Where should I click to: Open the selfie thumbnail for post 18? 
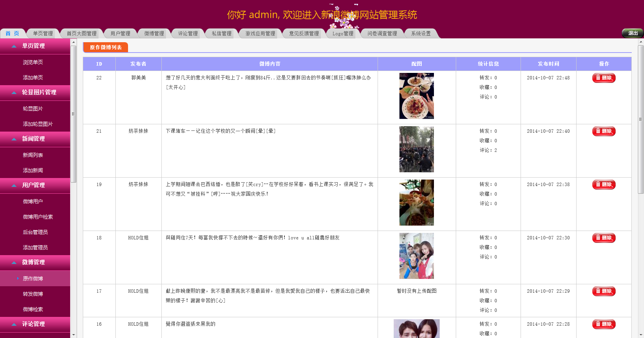coord(417,256)
